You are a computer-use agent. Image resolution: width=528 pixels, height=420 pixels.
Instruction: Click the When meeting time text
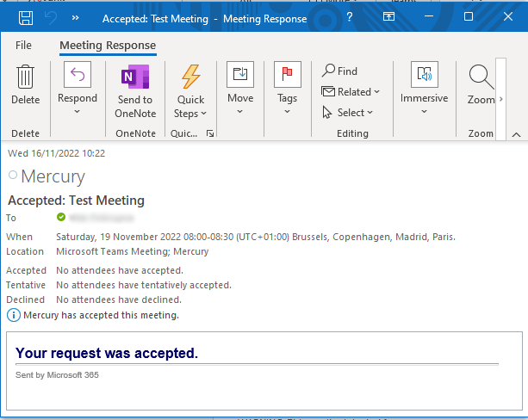click(x=256, y=237)
